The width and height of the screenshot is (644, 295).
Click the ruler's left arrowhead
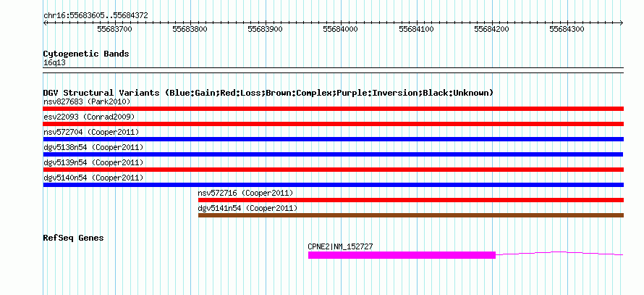[x=45, y=22]
